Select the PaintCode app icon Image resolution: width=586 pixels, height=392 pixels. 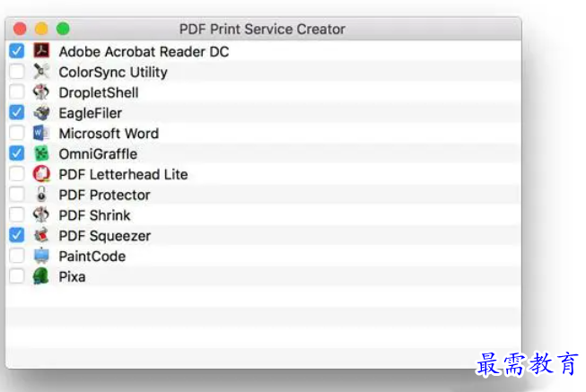pos(41,256)
